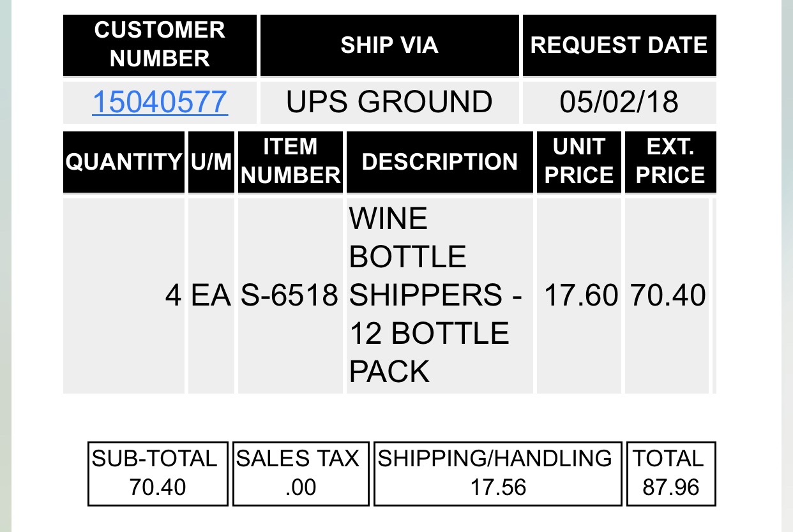793x532 pixels.
Task: Click the QUANTITY column header
Action: [124, 162]
